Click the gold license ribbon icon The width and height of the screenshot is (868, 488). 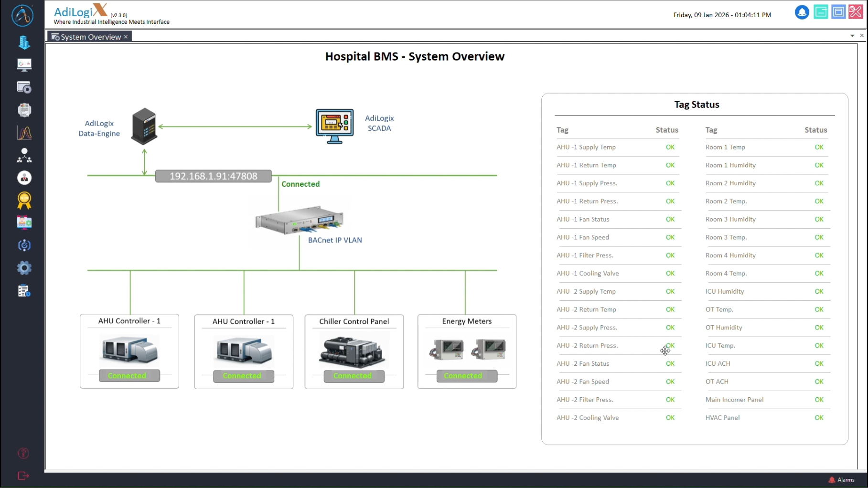24,201
